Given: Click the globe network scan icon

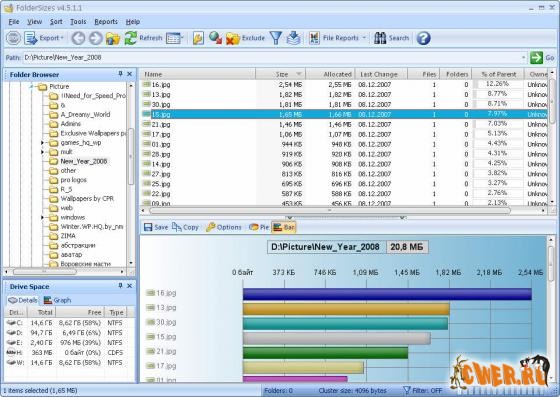Looking at the screenshot, I should [215, 38].
